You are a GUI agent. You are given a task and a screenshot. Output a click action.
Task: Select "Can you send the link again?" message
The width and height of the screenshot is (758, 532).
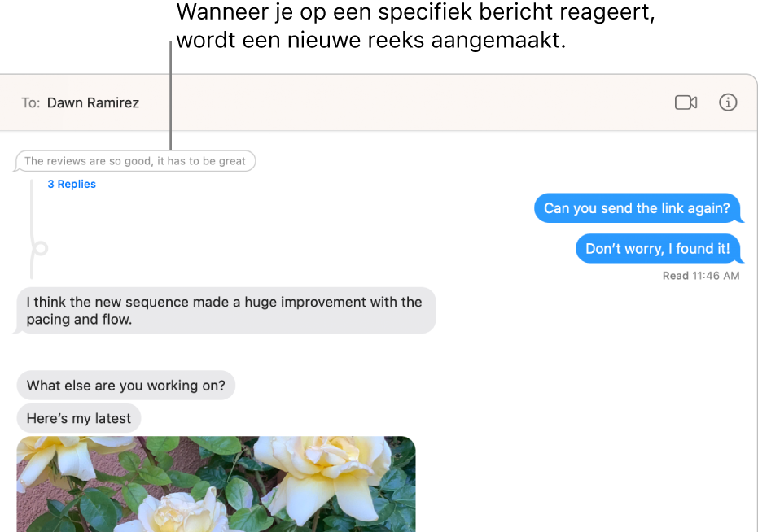(637, 208)
